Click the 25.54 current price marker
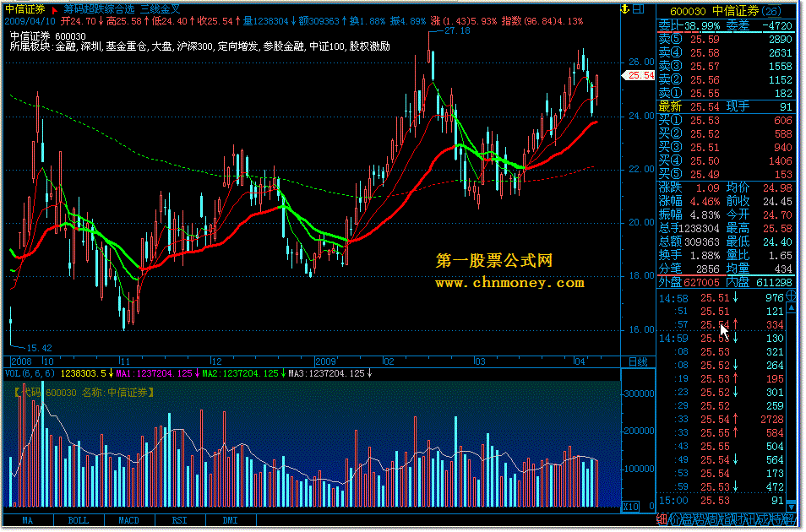806x532 pixels. point(639,75)
